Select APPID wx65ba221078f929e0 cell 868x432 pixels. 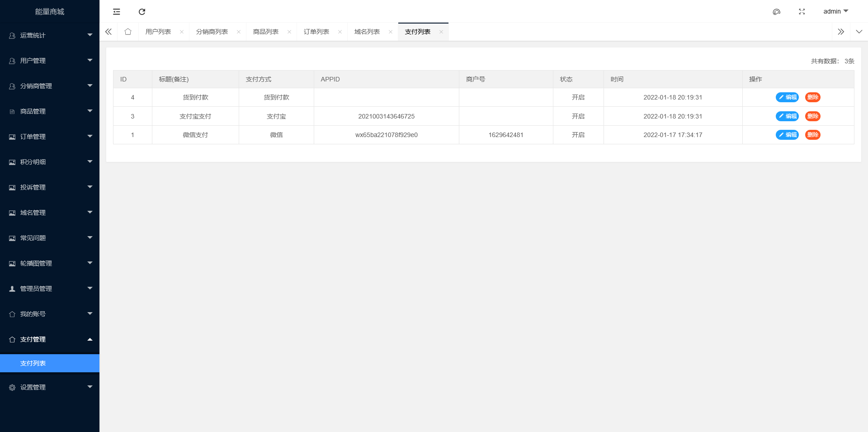pos(387,135)
